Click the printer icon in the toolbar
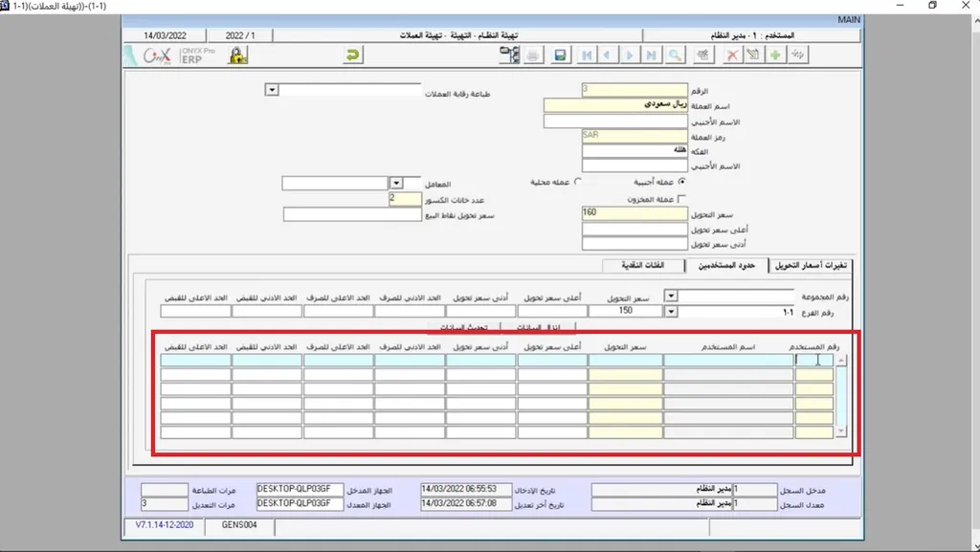 (534, 55)
